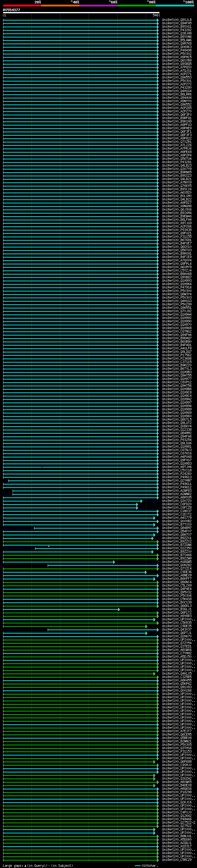Select the AV554377 query label
Screen dimensions: 197x868
[x=11, y=10]
